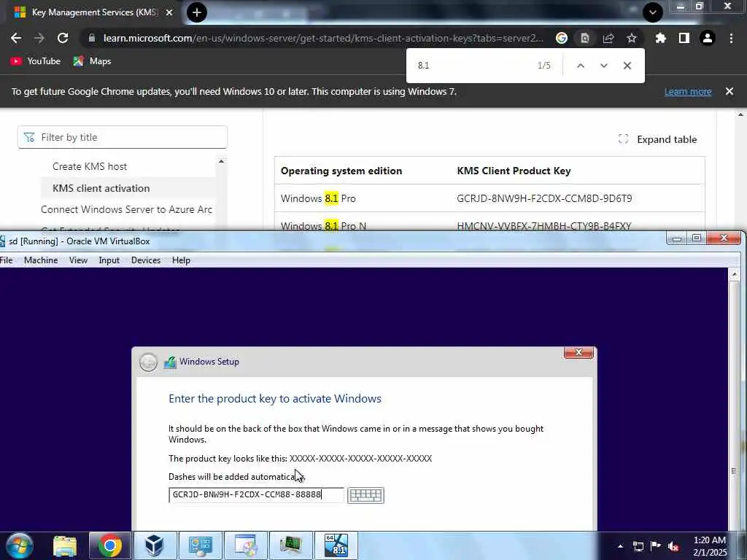Open the VirtualBox Input menu

click(109, 260)
